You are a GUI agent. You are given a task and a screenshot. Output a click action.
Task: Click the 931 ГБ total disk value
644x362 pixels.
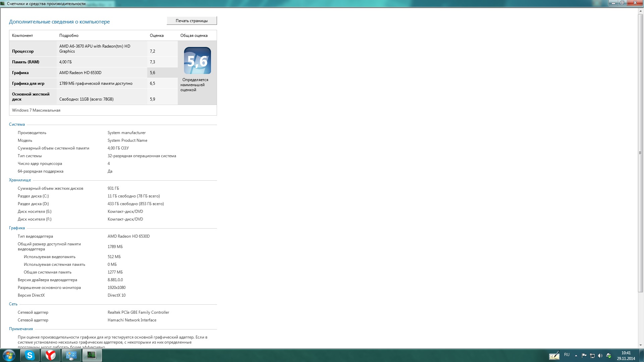tap(113, 188)
